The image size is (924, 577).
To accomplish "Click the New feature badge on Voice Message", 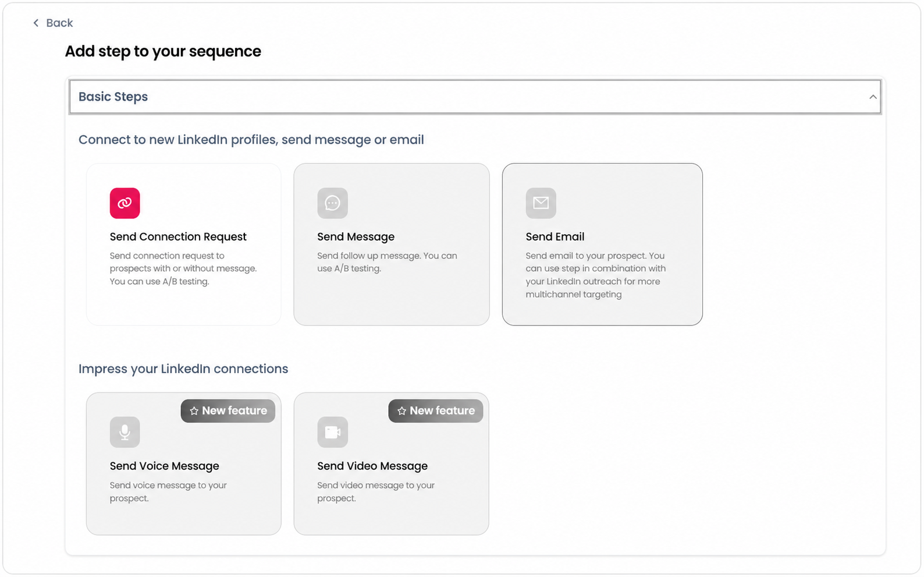I will tap(228, 411).
